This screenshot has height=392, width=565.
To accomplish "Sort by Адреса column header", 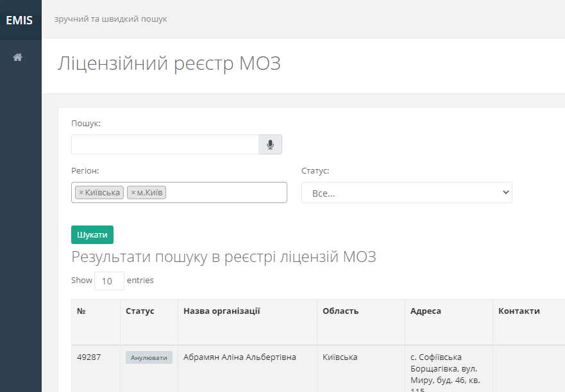I will pyautogui.click(x=449, y=322).
